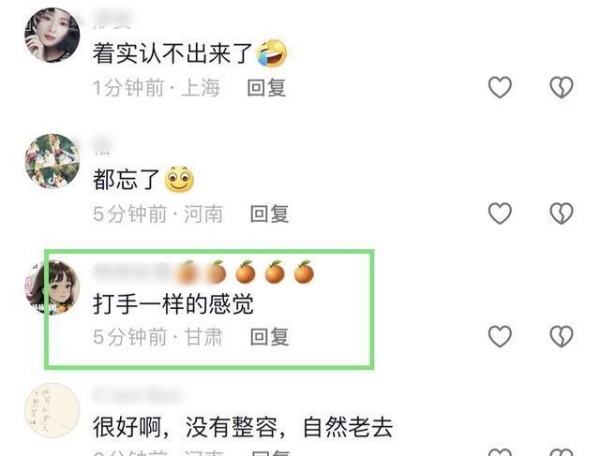
Task: Tap 回复 under the 甘肃 comment
Action: (269, 337)
